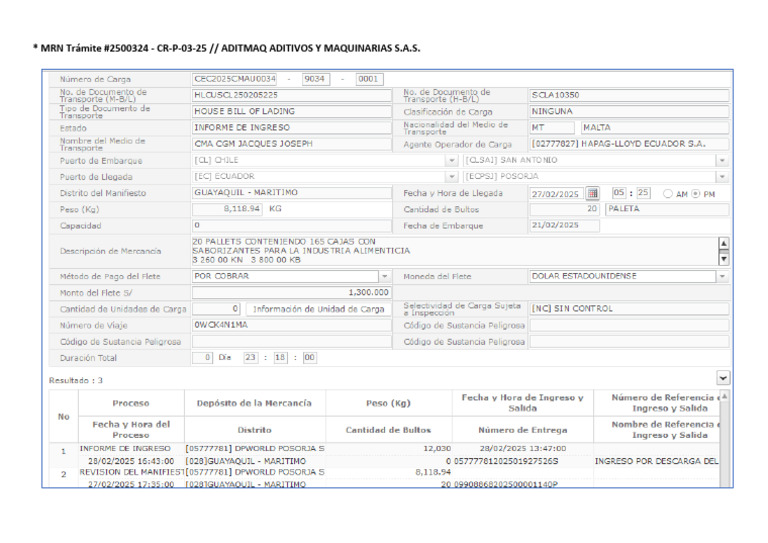Click the Monto del Flete field 1,300.000

pos(291,292)
